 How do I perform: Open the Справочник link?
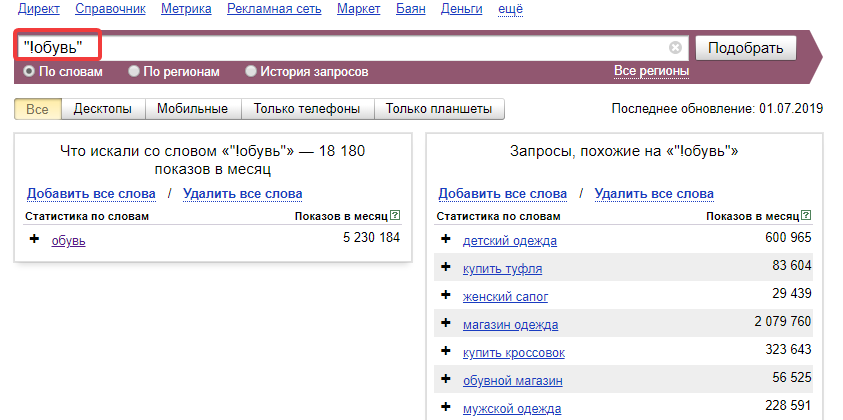pyautogui.click(x=110, y=9)
